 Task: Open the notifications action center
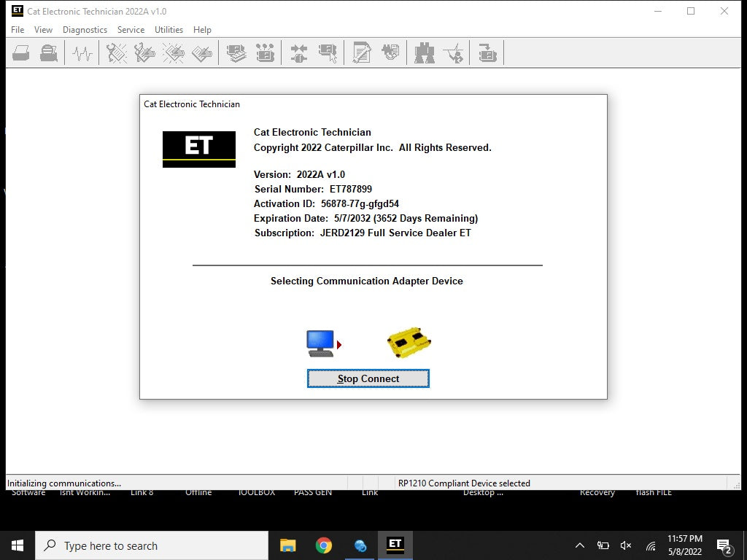click(724, 545)
